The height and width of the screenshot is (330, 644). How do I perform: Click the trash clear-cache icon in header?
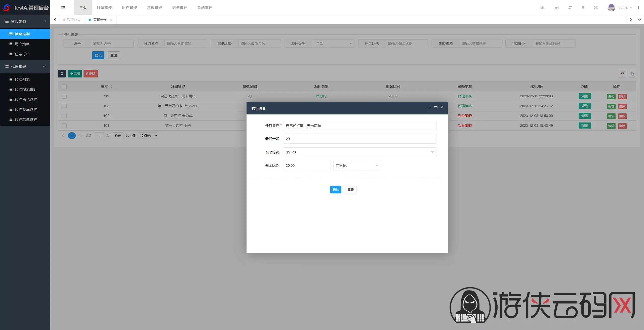(x=583, y=8)
